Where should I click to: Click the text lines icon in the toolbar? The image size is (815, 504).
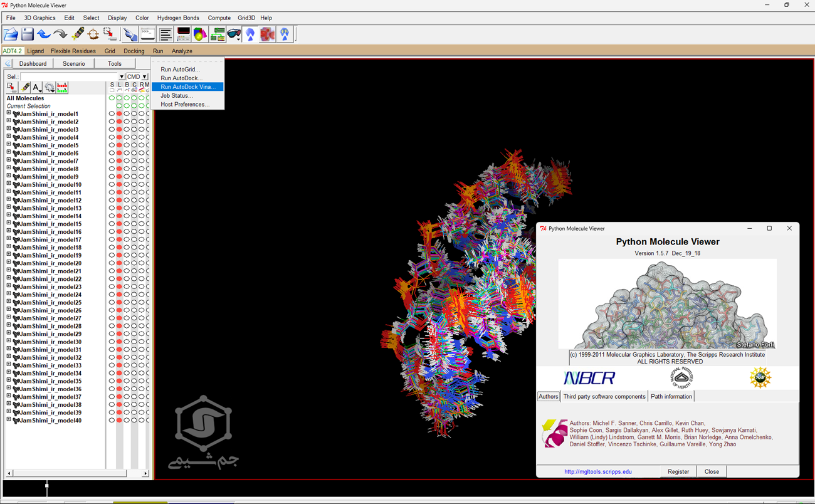[x=166, y=34]
